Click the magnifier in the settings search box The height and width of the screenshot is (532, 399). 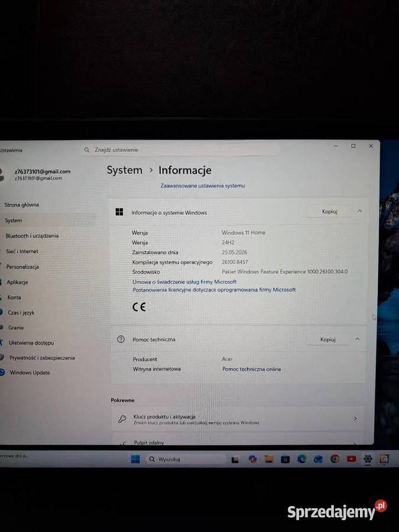[x=87, y=150]
